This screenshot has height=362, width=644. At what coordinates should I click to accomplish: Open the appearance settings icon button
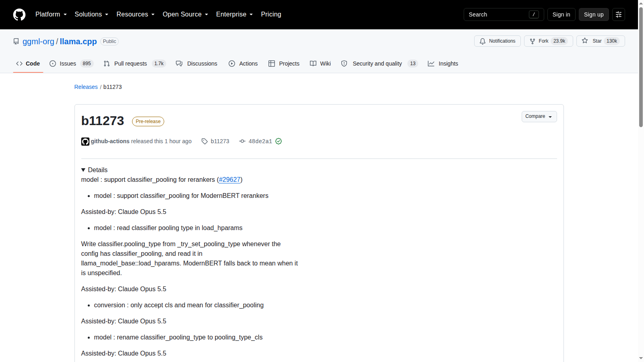pyautogui.click(x=619, y=14)
